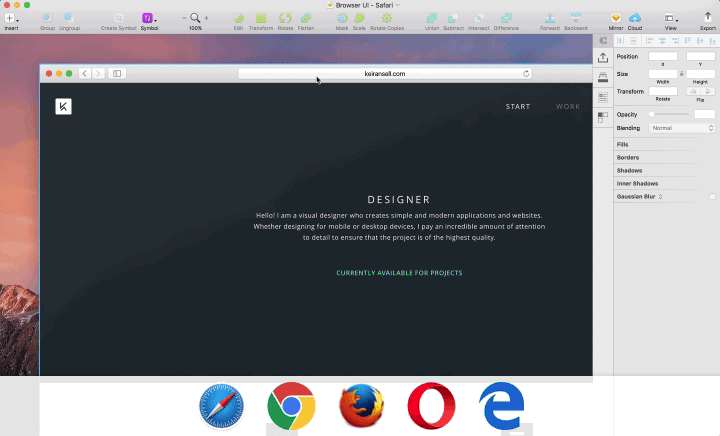Toggle the size proportion lock
720x436 pixels.
pos(681,73)
